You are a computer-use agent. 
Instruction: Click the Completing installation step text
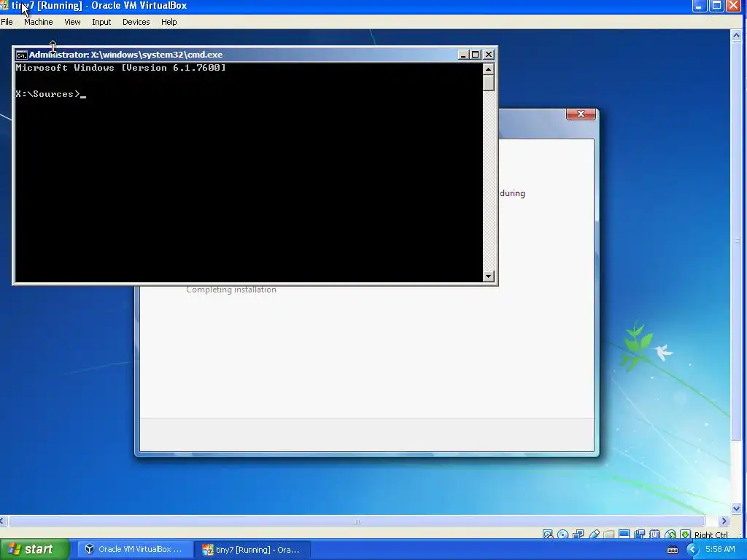coord(231,289)
